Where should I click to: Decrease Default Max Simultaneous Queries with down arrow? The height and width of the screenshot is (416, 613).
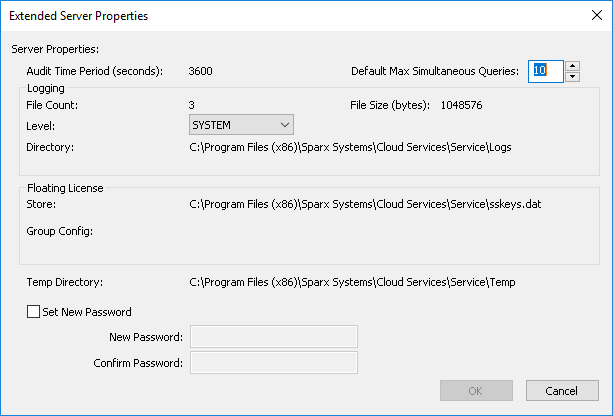(572, 76)
